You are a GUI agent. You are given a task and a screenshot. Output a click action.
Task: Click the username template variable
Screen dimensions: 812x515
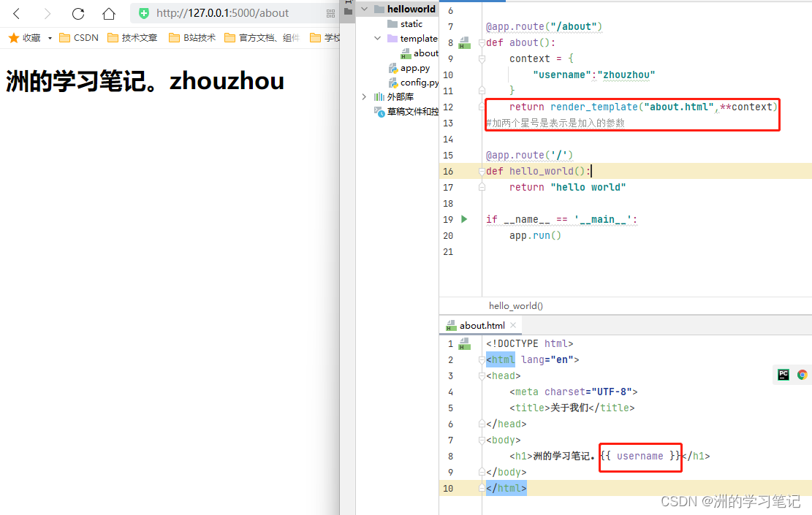point(640,456)
